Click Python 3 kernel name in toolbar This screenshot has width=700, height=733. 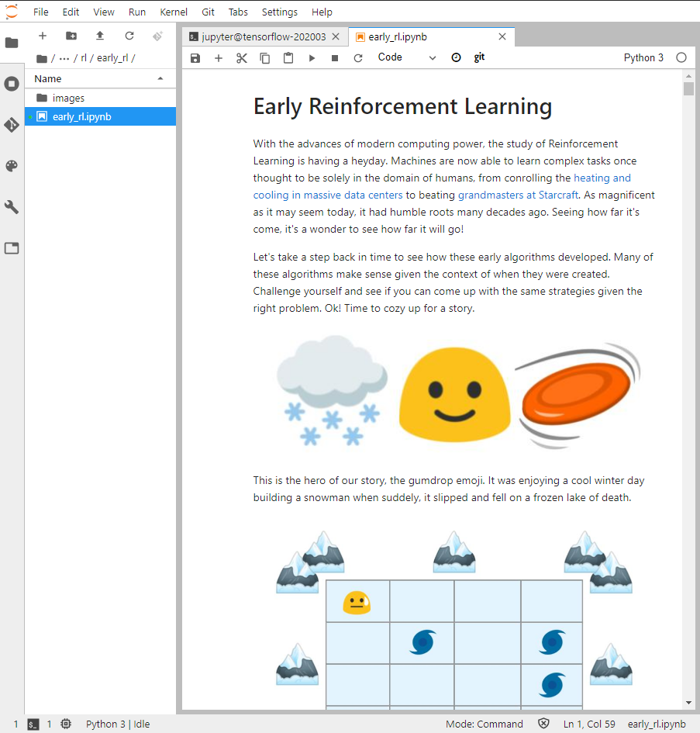(x=643, y=57)
